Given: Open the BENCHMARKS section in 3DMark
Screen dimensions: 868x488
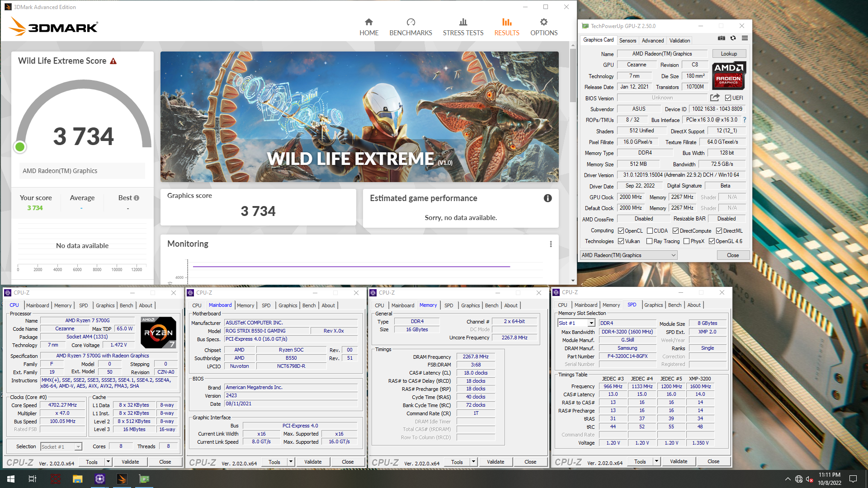Looking at the screenshot, I should (x=410, y=27).
